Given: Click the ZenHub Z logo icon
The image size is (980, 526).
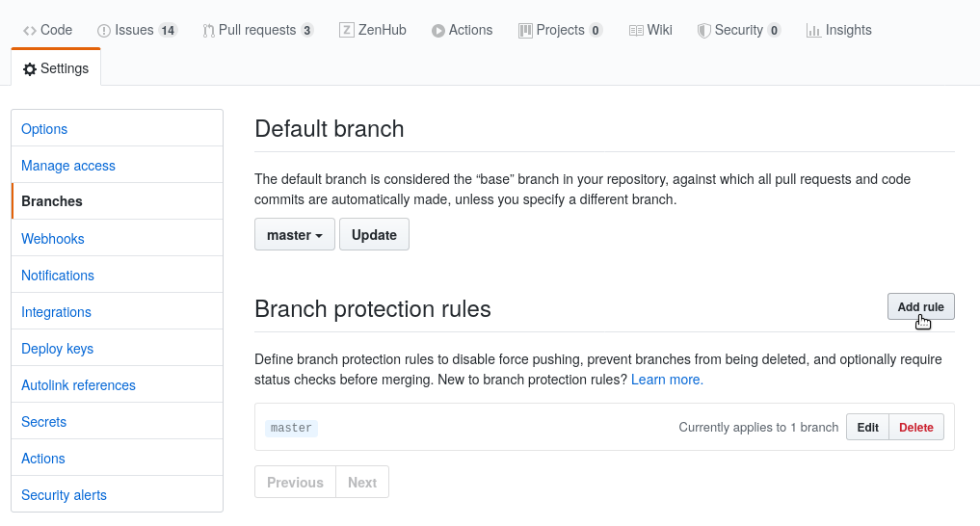Looking at the screenshot, I should [346, 30].
